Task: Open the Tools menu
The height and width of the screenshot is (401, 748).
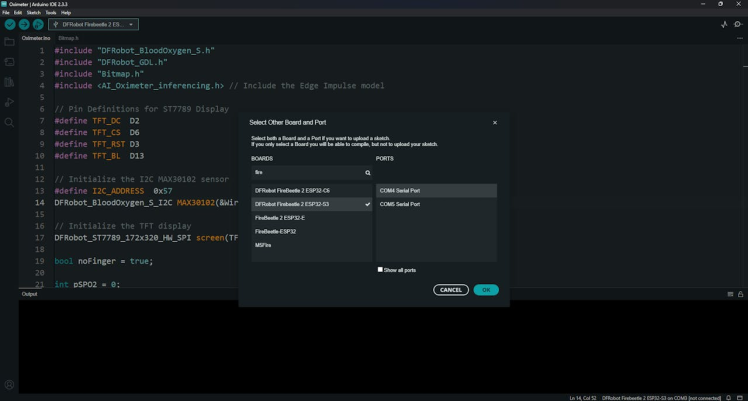Action: click(50, 12)
